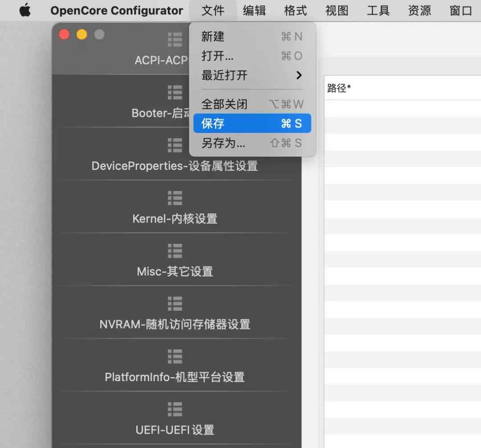Click the ACPI section list icon

pos(175,40)
